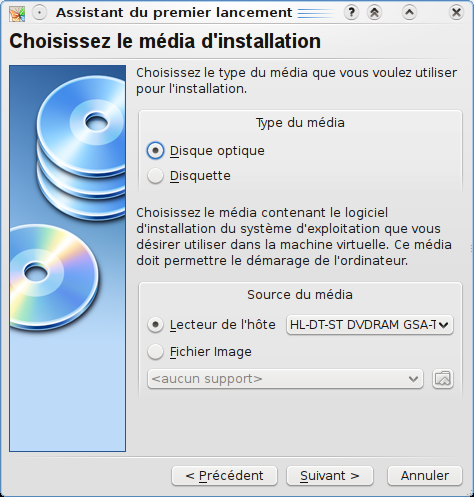Click the Assistant du premier lancement title bar
Screen dimensions: 474x497
pyautogui.click(x=174, y=13)
